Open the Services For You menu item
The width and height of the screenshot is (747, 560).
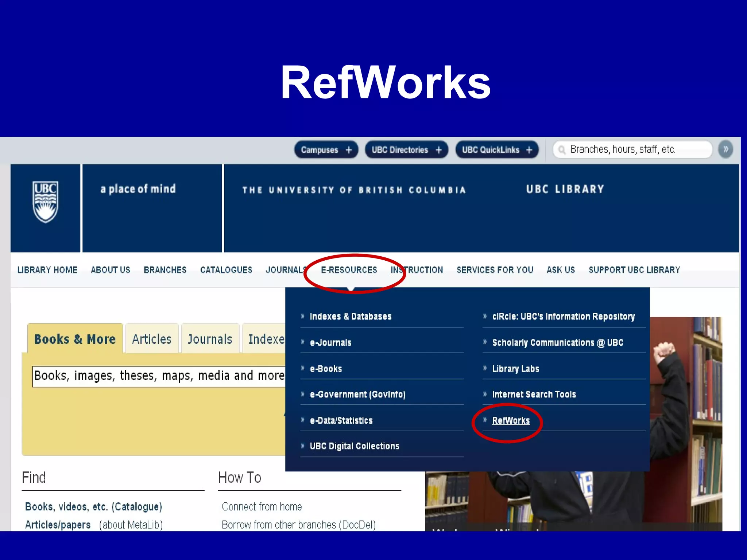coord(495,270)
